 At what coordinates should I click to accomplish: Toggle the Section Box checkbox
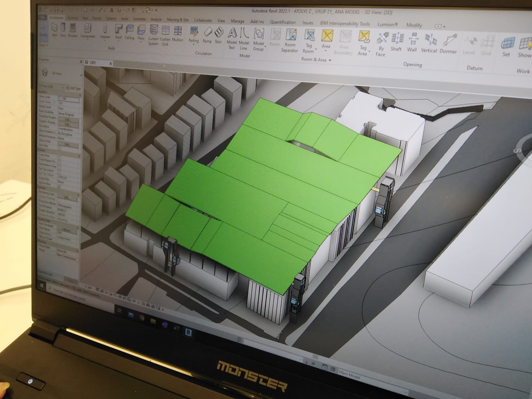60,187
